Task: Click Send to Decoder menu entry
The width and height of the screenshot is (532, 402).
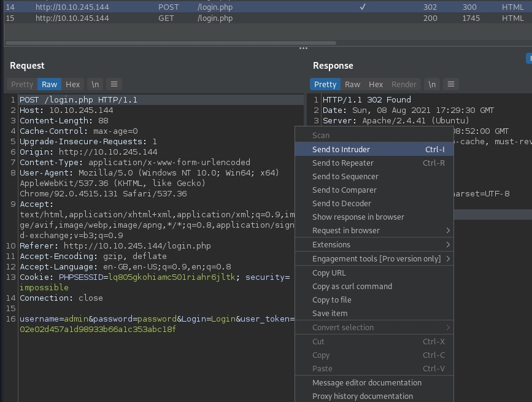Action: [x=341, y=203]
